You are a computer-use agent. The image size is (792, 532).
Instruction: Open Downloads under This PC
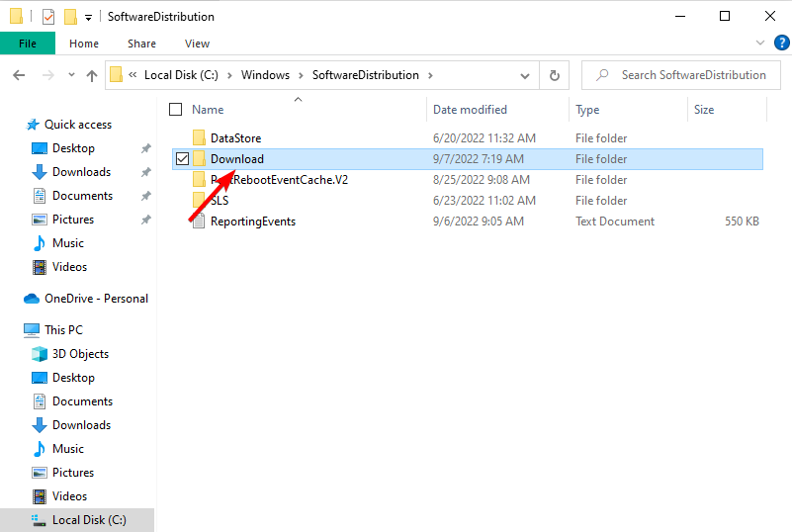(x=81, y=425)
